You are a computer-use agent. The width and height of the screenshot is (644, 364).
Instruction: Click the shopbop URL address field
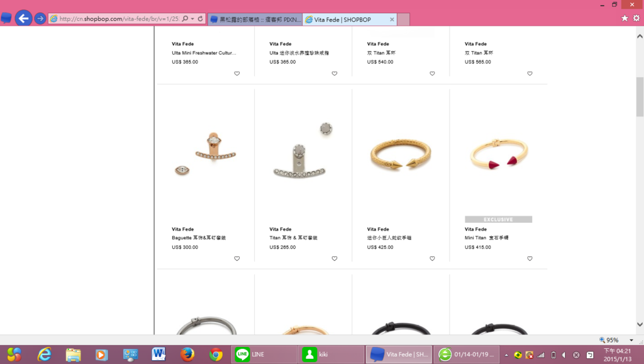[x=119, y=18]
